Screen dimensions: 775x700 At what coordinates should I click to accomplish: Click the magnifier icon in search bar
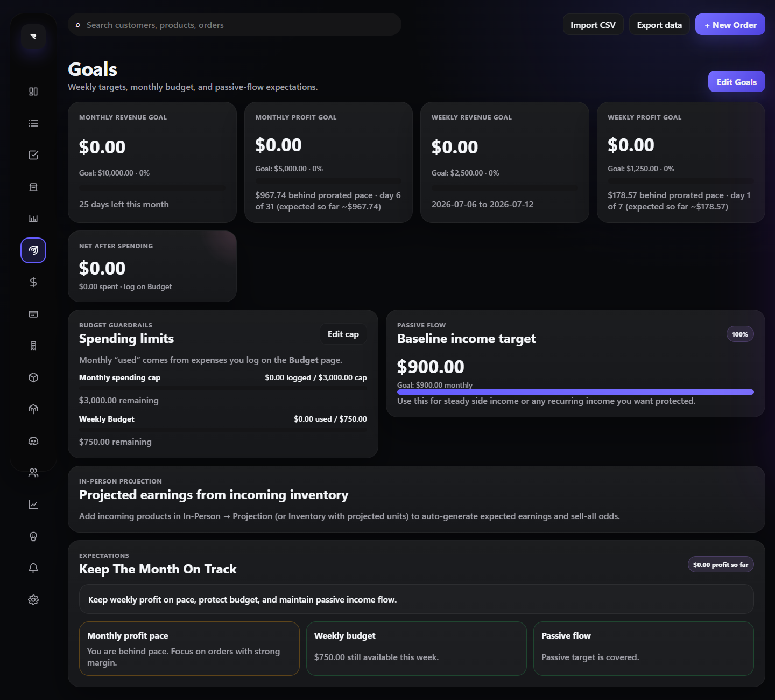pos(78,25)
